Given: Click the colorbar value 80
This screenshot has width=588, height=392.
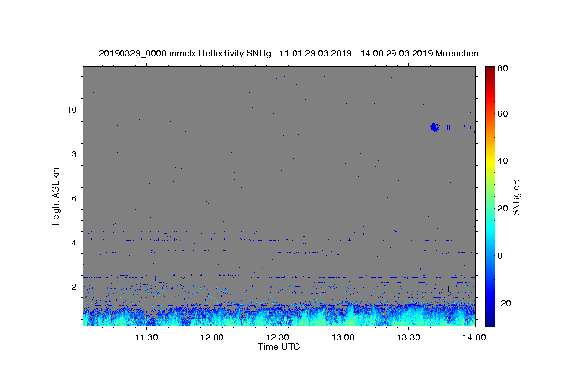Looking at the screenshot, I should [x=504, y=68].
